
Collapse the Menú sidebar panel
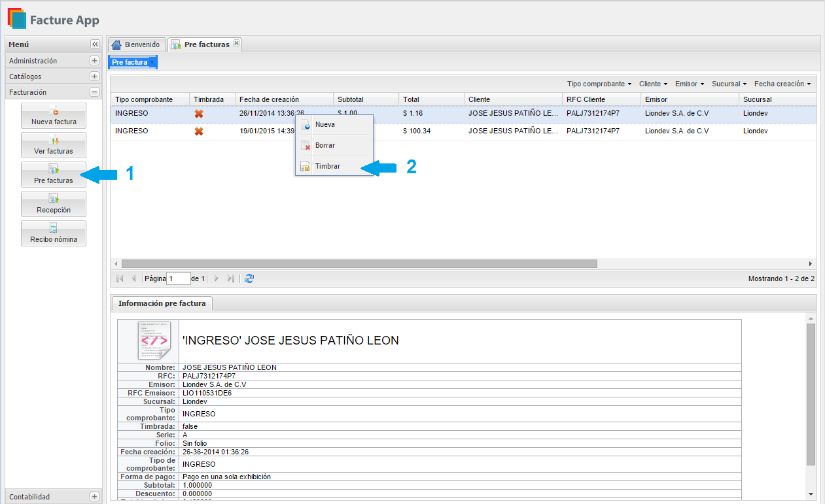(95, 44)
